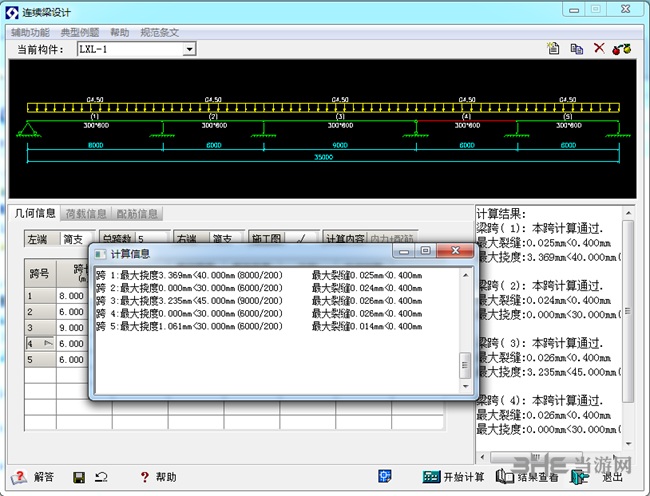Open the 帮助 menu in menu bar

119,32
